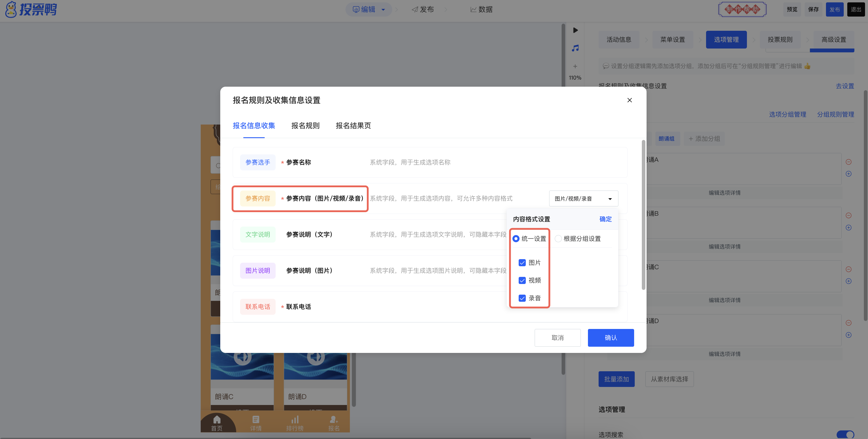The width and height of the screenshot is (868, 439).
Task: Expand the 编辑 mode dropdown arrow
Action: coord(383,10)
